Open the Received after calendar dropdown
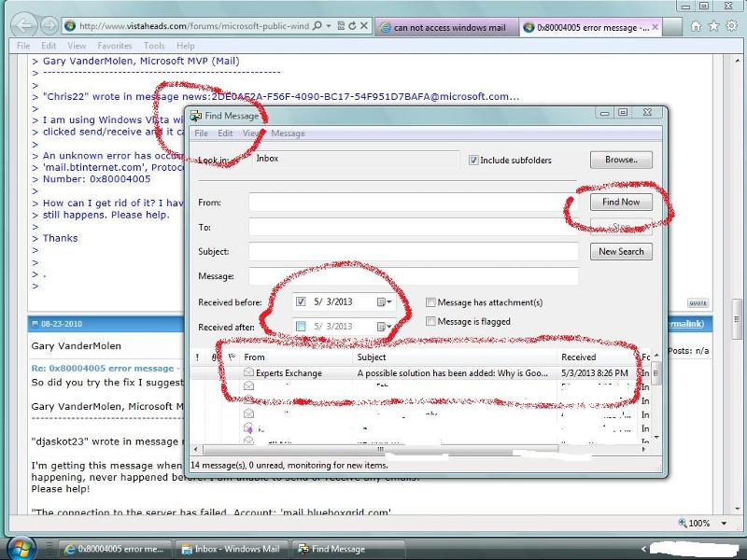 385,327
